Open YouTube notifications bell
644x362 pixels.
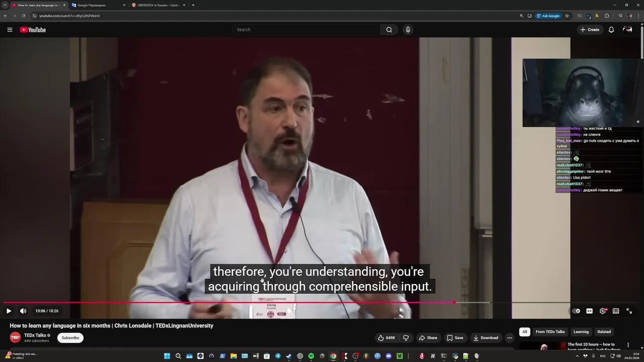[611, 30]
